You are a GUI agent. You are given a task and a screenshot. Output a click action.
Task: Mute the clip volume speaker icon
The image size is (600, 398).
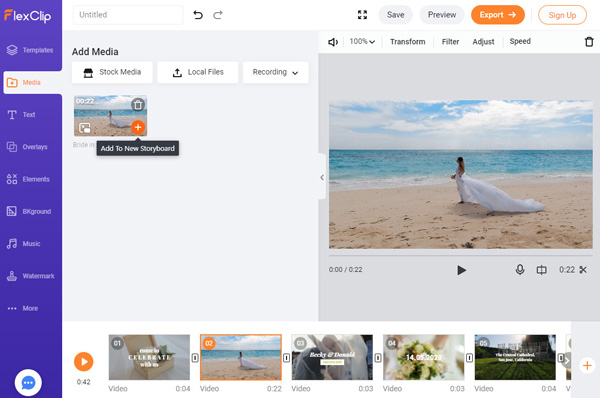[x=333, y=42]
